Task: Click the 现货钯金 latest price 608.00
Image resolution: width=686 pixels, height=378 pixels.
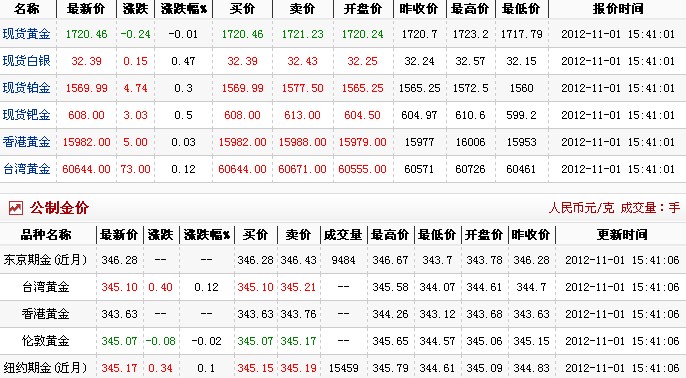Action: [86, 116]
